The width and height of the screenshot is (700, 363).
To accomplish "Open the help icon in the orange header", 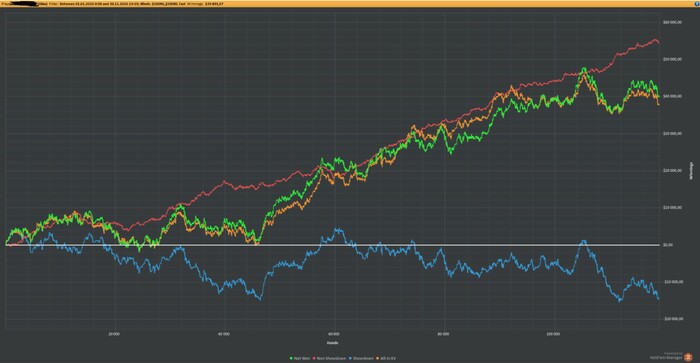I will (697, 3).
